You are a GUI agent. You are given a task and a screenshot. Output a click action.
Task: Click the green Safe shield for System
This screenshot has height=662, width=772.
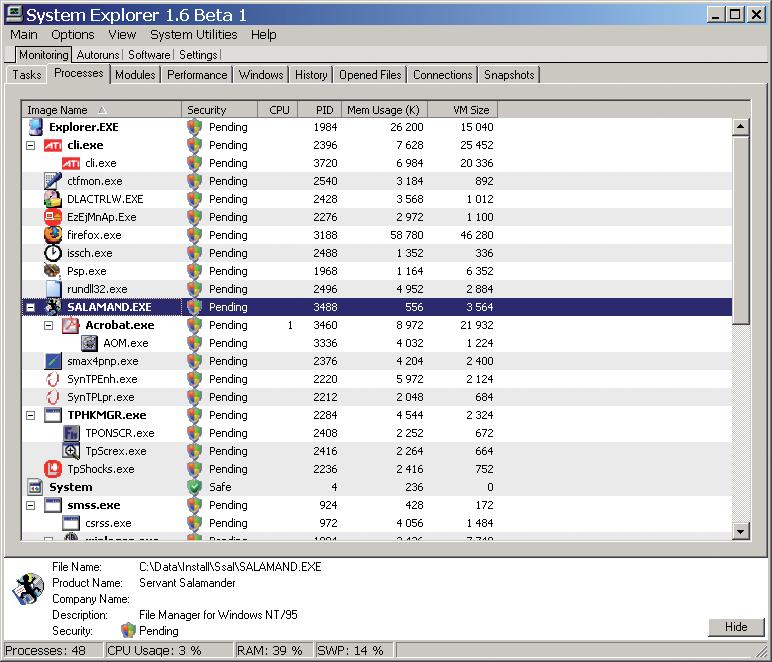194,487
